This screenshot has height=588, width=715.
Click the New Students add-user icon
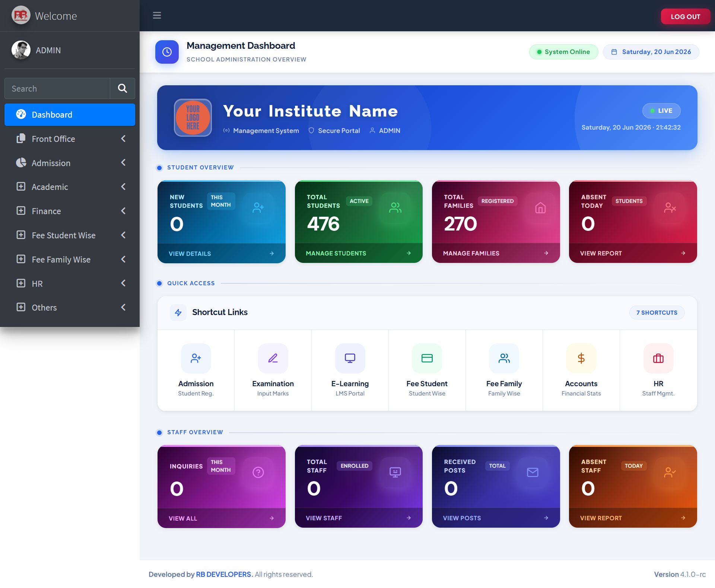(x=258, y=208)
